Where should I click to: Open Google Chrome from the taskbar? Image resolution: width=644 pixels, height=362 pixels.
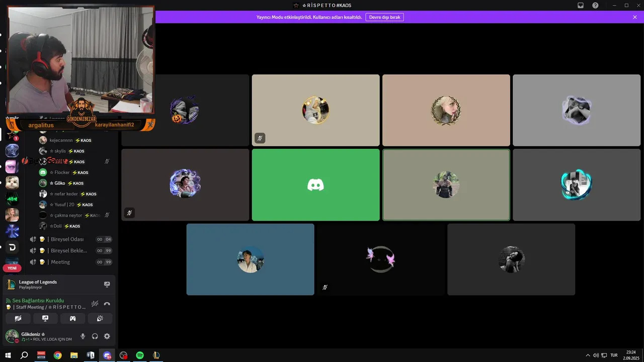tap(58, 355)
